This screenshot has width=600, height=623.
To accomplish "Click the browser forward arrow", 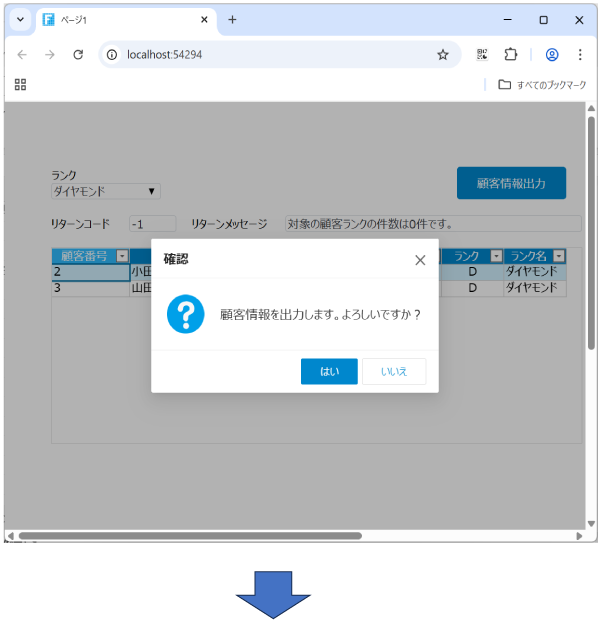I will [x=50, y=54].
